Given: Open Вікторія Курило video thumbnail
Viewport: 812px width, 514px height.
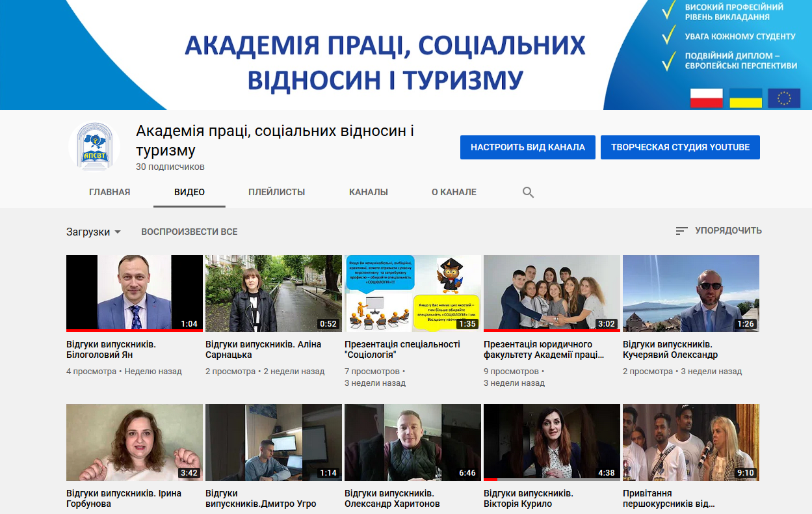Looking at the screenshot, I should pyautogui.click(x=552, y=442).
